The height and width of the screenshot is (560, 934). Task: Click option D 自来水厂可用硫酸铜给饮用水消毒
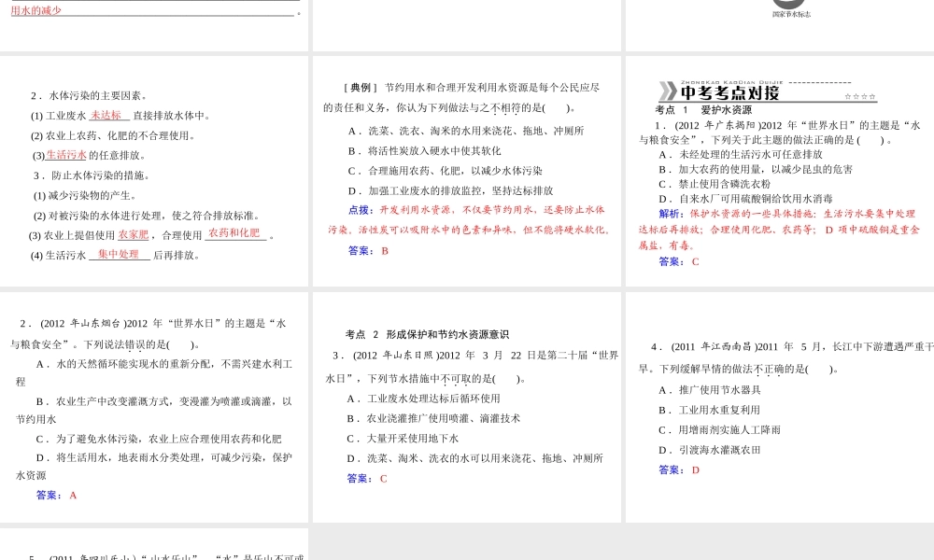(x=745, y=200)
